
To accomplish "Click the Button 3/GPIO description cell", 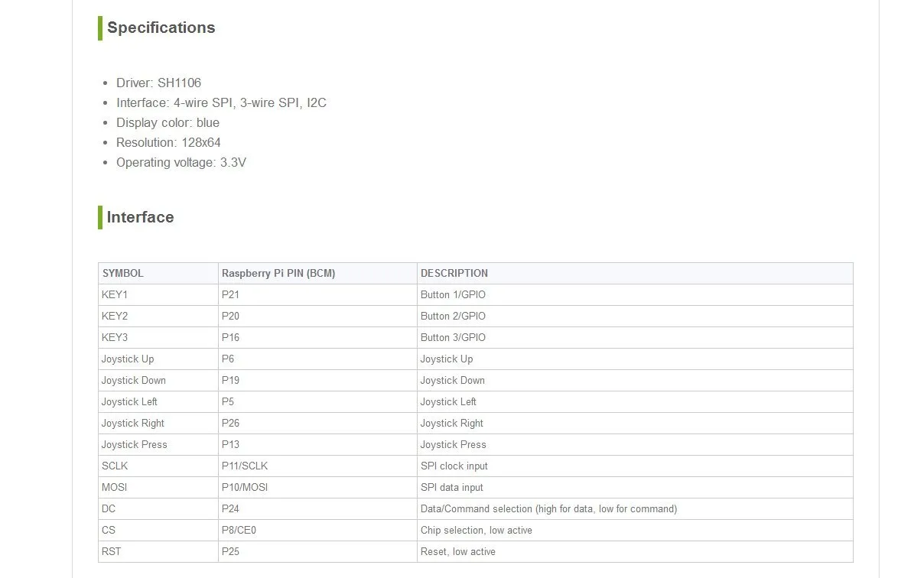I will pyautogui.click(x=453, y=337).
